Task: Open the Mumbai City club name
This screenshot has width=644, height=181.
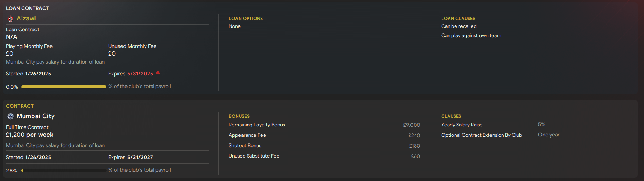Action: point(36,116)
